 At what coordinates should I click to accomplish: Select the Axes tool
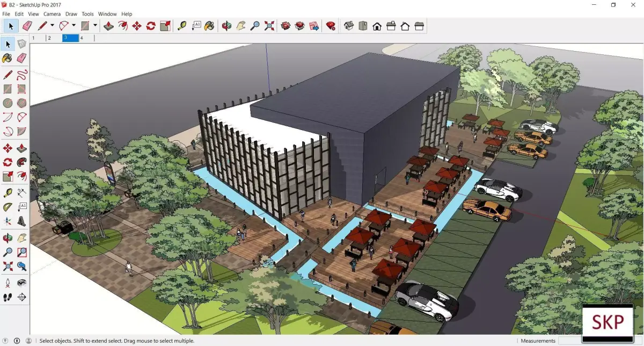tap(8, 221)
